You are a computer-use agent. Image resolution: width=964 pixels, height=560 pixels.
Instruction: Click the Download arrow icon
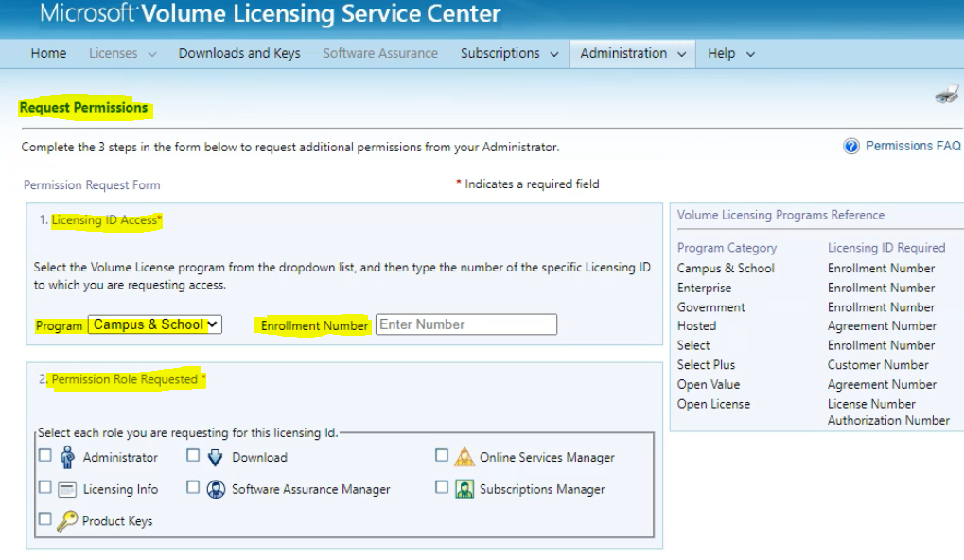pyautogui.click(x=215, y=457)
